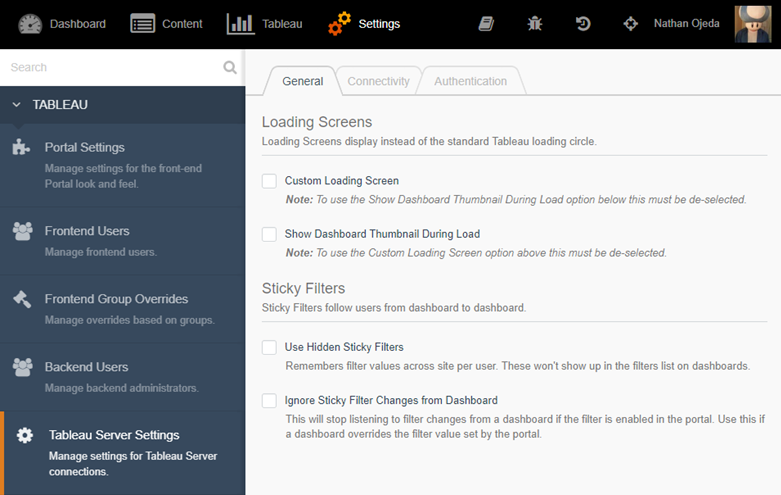Open Portal Settings in the sidebar
This screenshot has width=781, height=495.
(123, 165)
